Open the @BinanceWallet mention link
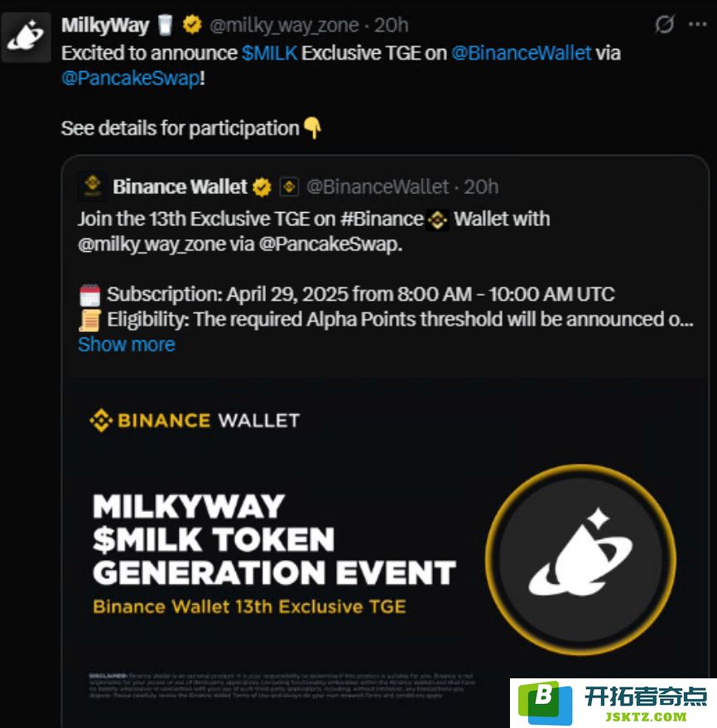This screenshot has height=728, width=717. tap(521, 53)
